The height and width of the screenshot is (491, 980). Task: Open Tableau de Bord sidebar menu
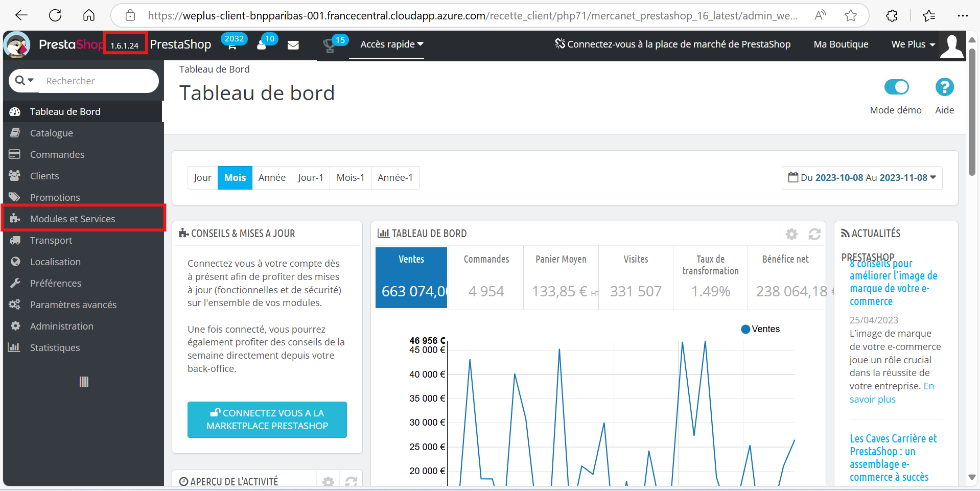[83, 111]
